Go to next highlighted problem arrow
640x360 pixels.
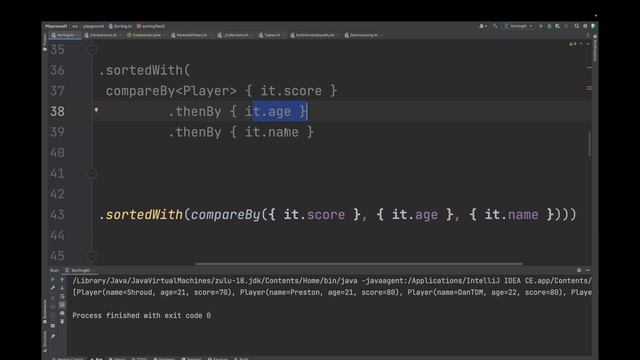point(588,44)
